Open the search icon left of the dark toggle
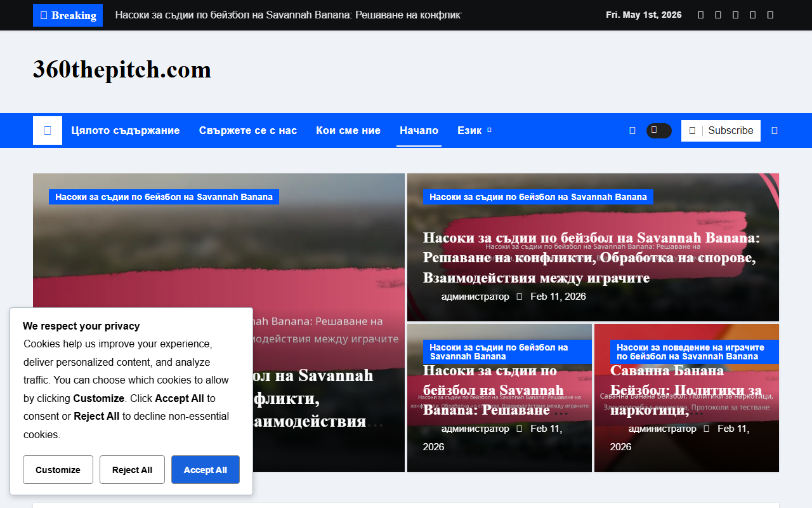 (x=632, y=130)
